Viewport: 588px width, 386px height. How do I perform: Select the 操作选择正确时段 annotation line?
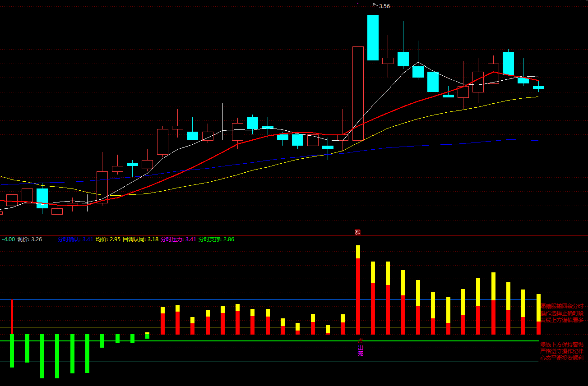pyautogui.click(x=562, y=313)
